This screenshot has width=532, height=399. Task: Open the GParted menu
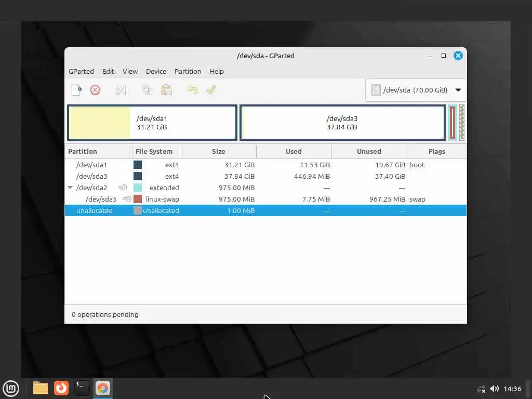(81, 72)
